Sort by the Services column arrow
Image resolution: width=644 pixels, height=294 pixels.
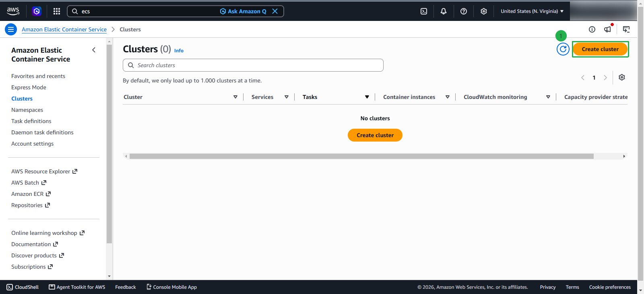click(x=287, y=97)
